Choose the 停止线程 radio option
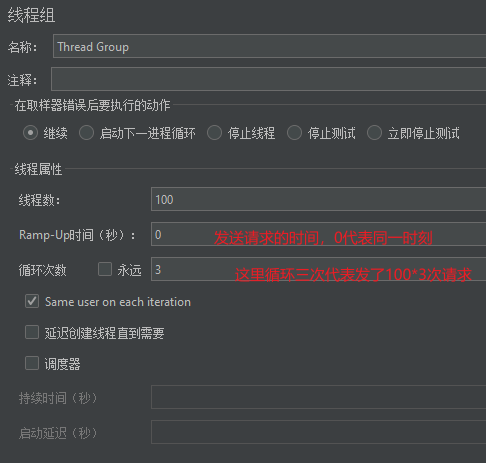This screenshot has width=486, height=463. click(x=214, y=133)
